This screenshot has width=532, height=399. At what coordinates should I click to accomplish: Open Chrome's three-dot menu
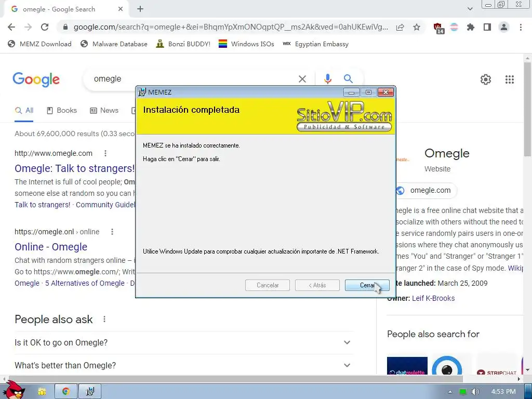tap(521, 27)
